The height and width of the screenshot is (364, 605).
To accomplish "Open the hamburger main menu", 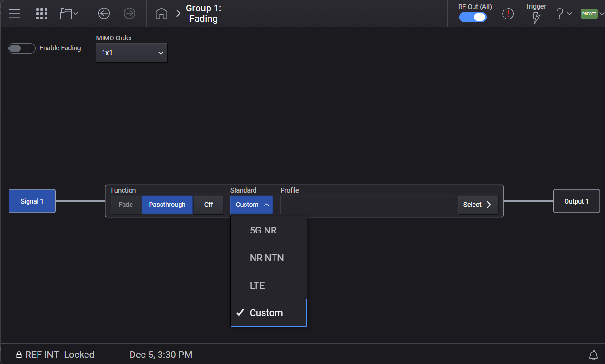I will [14, 14].
